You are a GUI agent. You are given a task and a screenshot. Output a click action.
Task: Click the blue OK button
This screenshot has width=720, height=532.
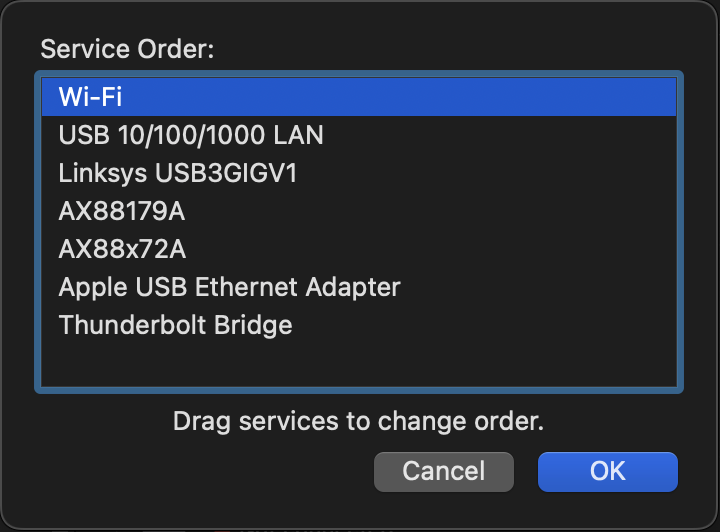point(607,471)
